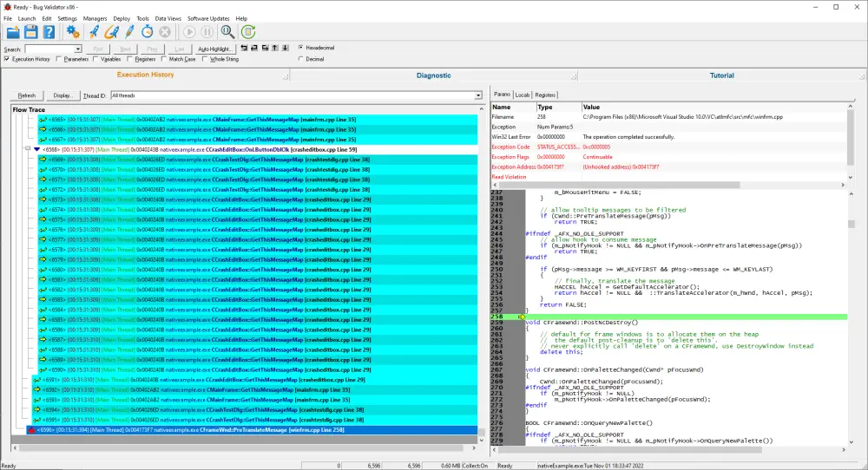Click the Bug Validator bug icon in the title bar

(x=7, y=7)
